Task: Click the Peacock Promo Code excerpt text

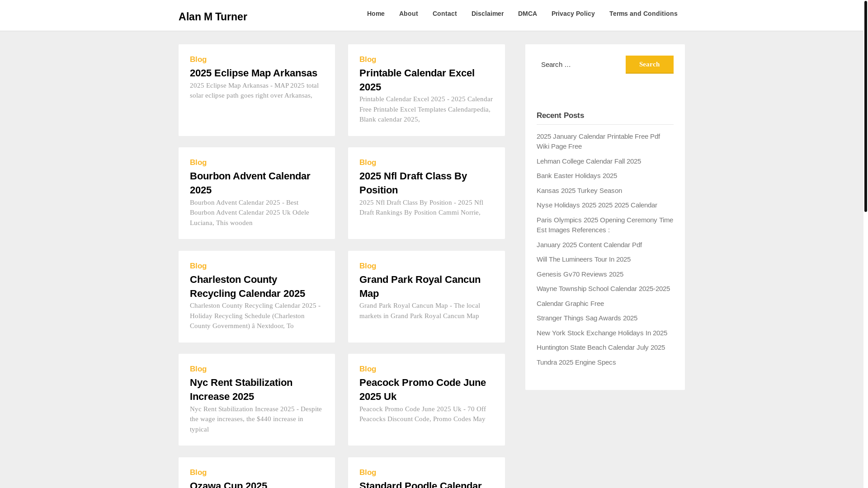Action: point(423,414)
